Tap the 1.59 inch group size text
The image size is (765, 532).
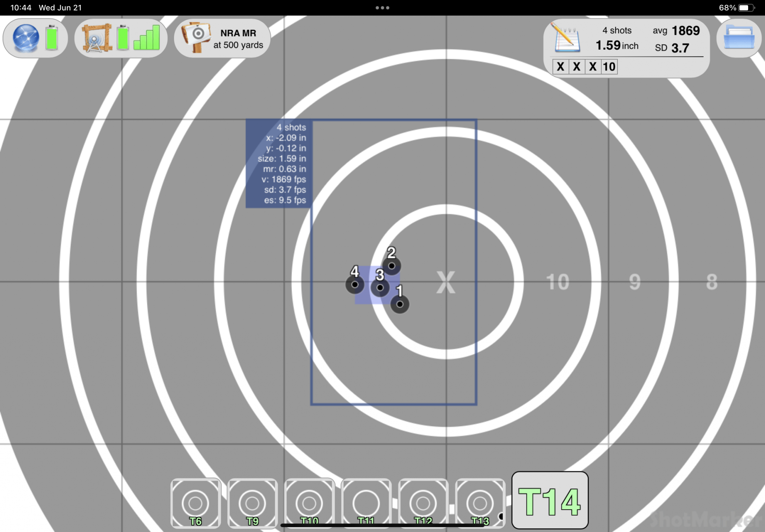pyautogui.click(x=617, y=46)
